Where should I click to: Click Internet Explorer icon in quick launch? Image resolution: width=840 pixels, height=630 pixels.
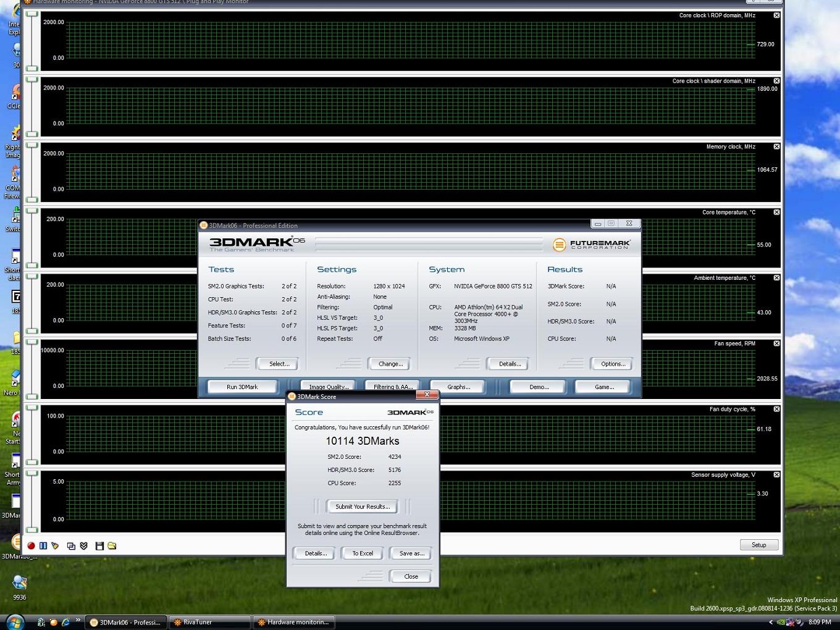65,622
